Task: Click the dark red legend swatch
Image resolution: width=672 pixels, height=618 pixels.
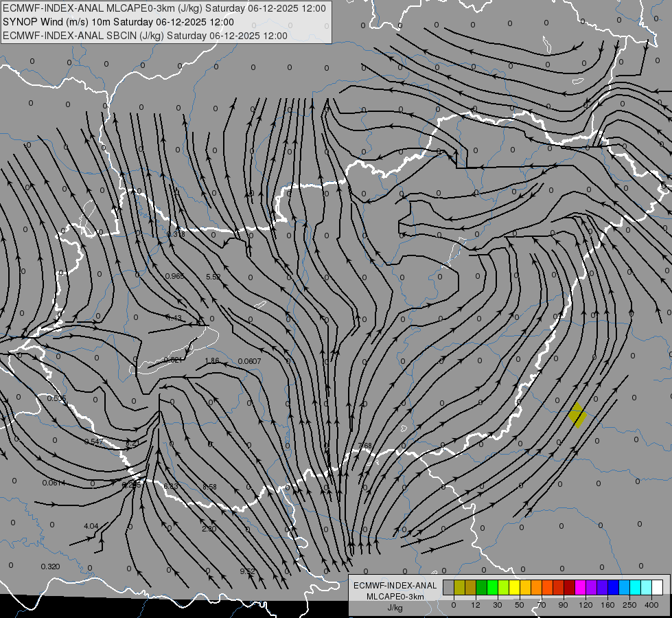Action: [569, 587]
